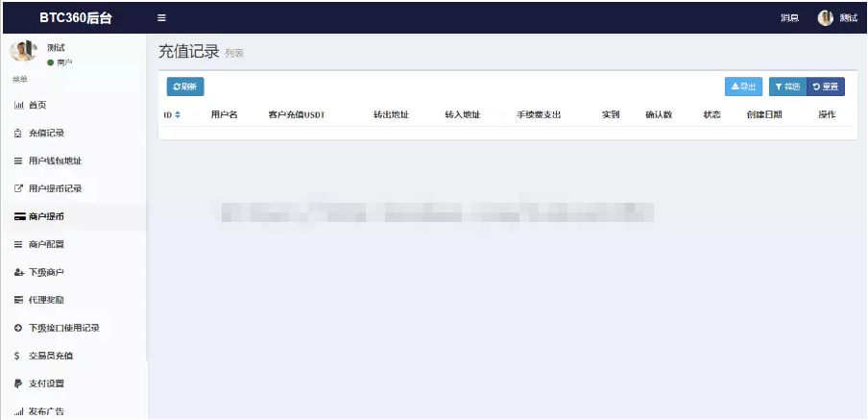The image size is (868, 420).
Task: Open the 消息 messages link
Action: [789, 17]
